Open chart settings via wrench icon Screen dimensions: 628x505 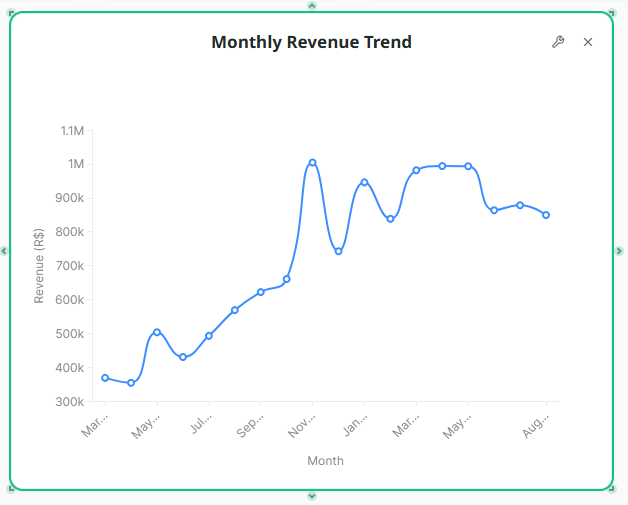point(558,42)
